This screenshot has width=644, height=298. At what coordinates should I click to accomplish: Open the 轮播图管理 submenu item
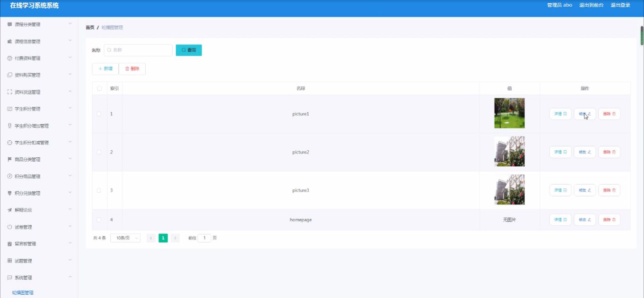23,293
